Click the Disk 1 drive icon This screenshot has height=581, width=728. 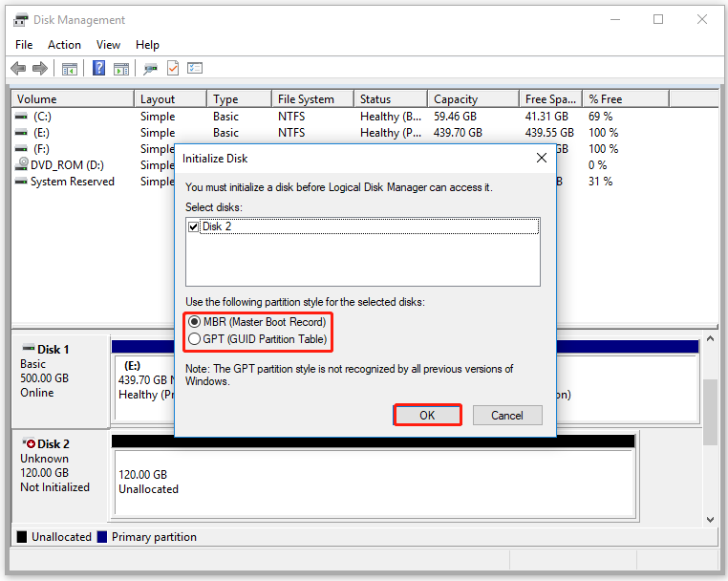[29, 348]
